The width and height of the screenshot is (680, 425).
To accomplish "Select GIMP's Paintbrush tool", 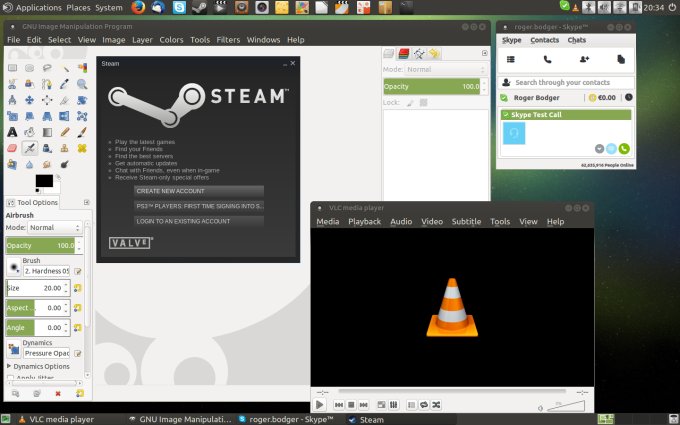I will [82, 132].
